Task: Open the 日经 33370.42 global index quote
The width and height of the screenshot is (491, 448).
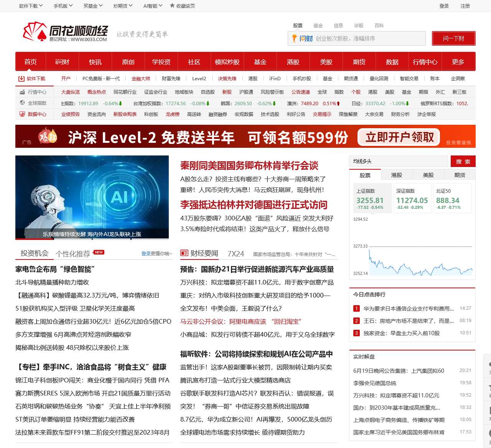Action: [380, 103]
